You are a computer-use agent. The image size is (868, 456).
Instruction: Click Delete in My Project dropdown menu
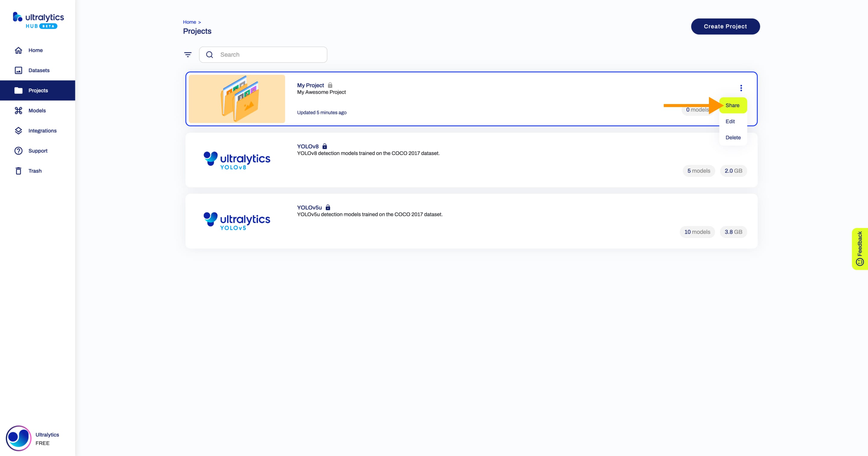click(x=733, y=137)
